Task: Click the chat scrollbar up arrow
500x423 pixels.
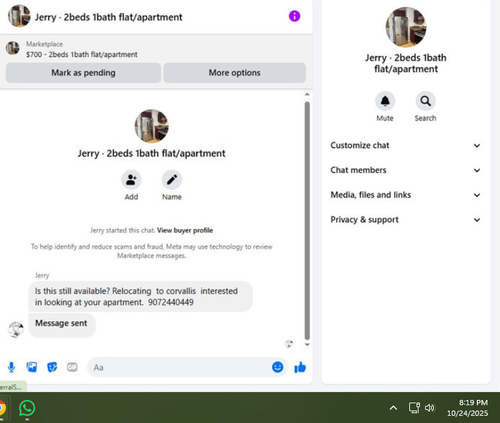Action: 307,95
